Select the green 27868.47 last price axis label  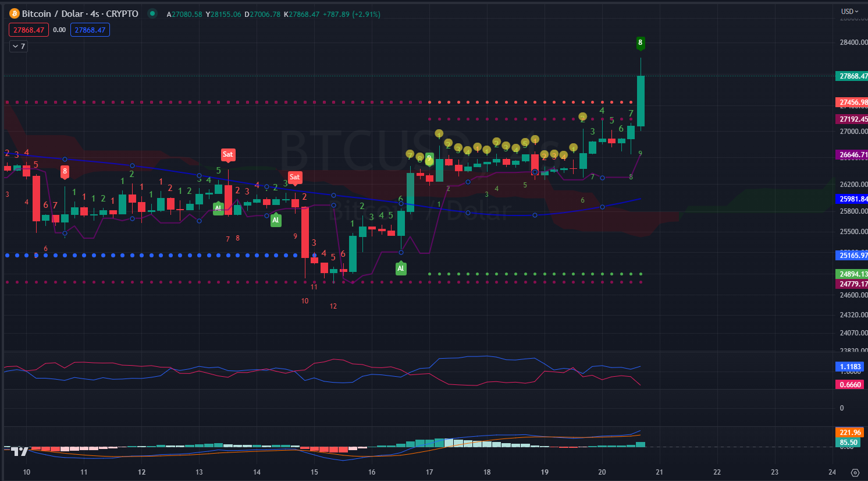(852, 76)
